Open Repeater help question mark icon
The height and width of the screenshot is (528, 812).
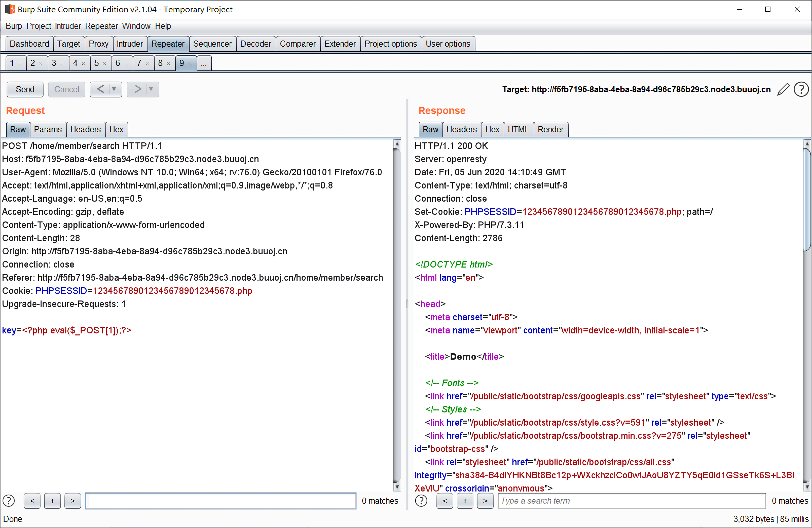point(801,89)
